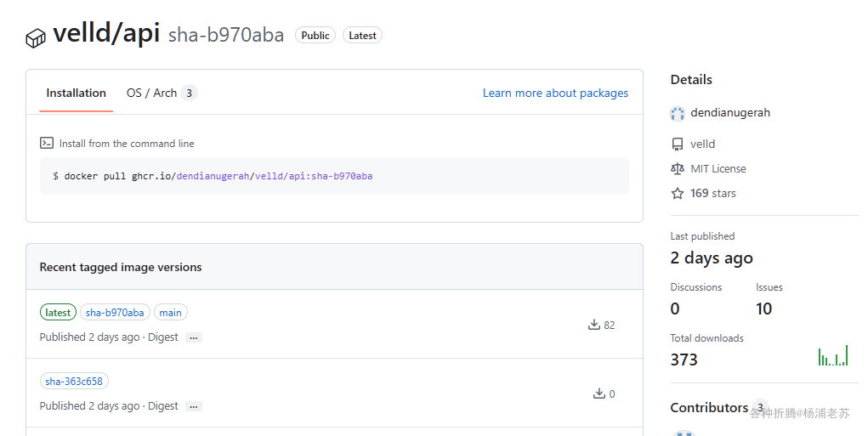868x436 pixels.
Task: Expand digest details for the latest version
Action: (194, 337)
